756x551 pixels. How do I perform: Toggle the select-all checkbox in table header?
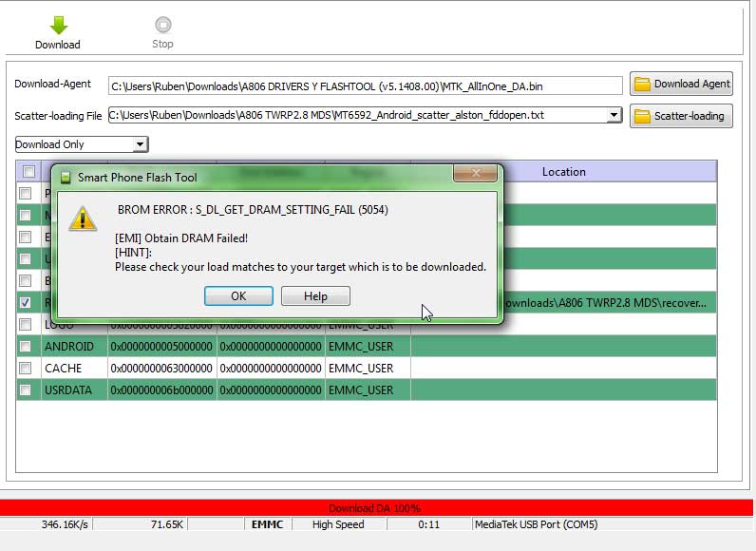(28, 171)
